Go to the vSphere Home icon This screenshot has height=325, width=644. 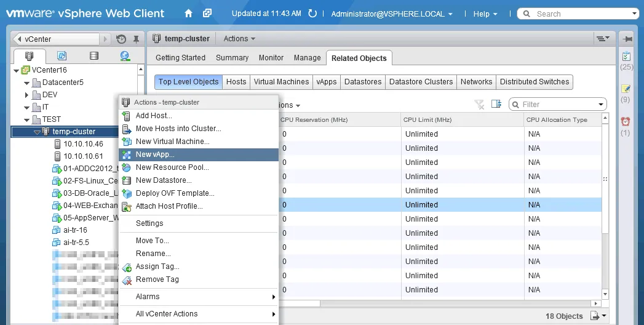188,13
